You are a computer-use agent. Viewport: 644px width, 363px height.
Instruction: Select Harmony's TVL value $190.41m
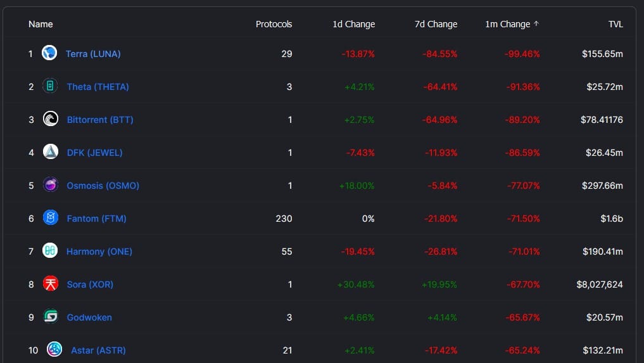click(x=602, y=251)
